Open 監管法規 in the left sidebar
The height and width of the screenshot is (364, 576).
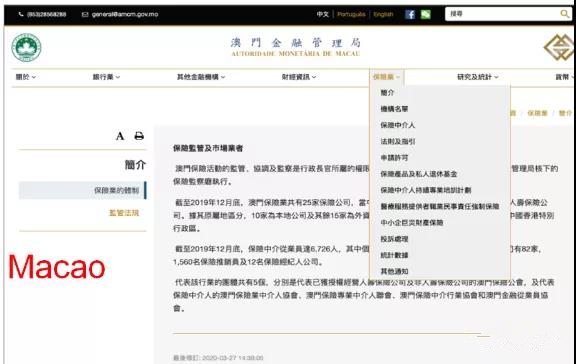[124, 213]
